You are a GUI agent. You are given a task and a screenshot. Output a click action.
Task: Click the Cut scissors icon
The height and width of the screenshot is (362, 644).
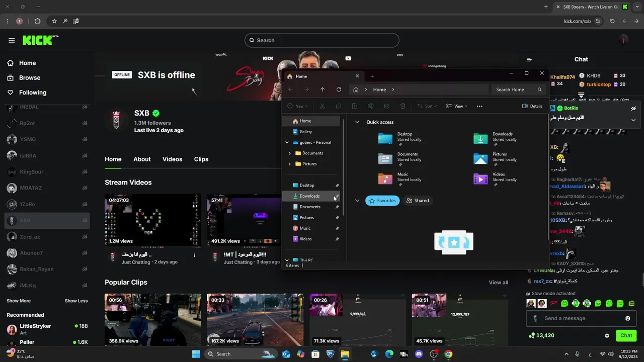click(322, 106)
